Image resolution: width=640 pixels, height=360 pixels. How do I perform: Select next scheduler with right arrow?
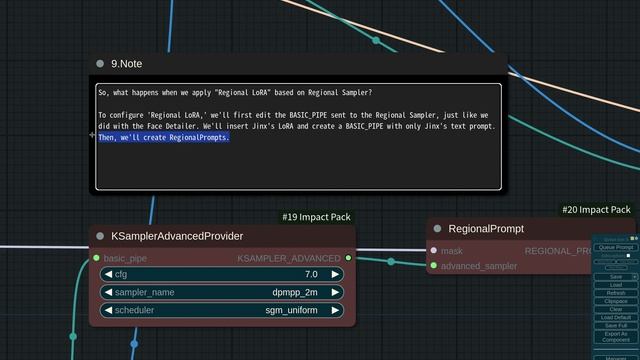coord(335,310)
